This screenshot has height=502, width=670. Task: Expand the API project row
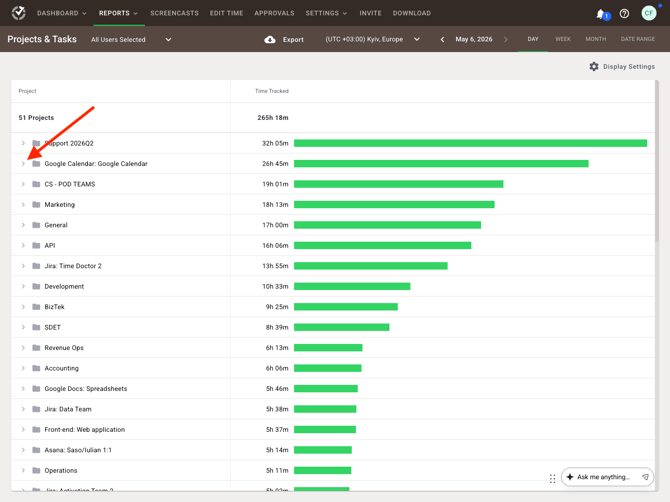point(23,246)
